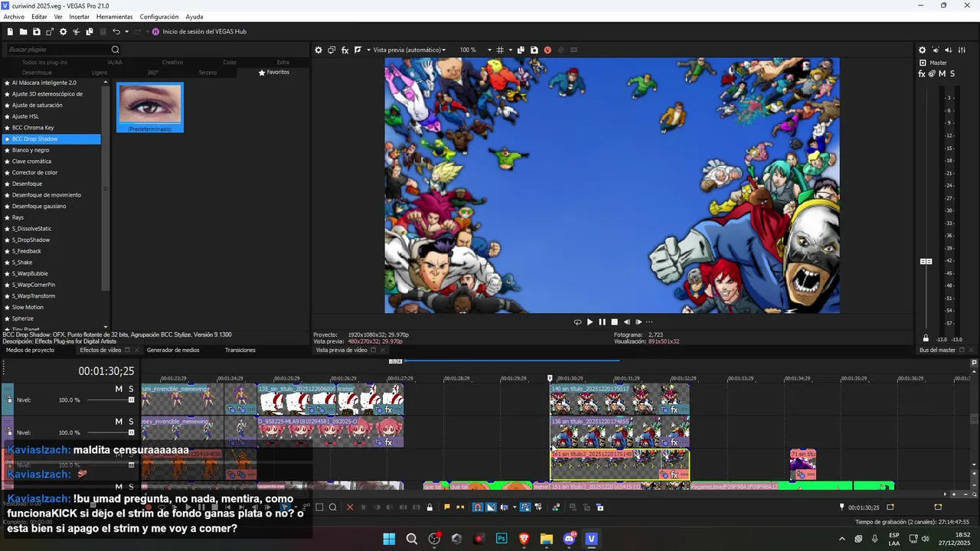Solo the Master bus with S
The image size is (980, 551).
[x=952, y=74]
